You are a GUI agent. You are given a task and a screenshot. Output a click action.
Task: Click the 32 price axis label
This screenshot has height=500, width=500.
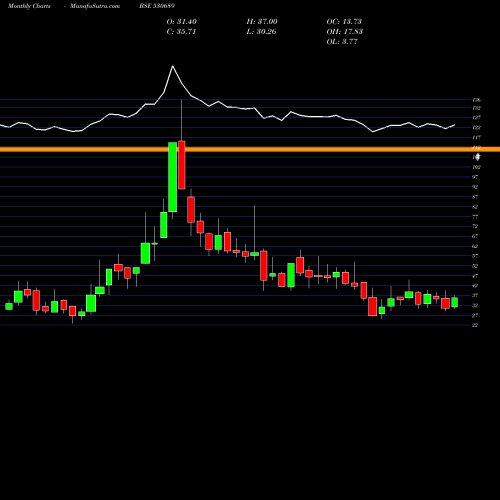pyautogui.click(x=475, y=306)
